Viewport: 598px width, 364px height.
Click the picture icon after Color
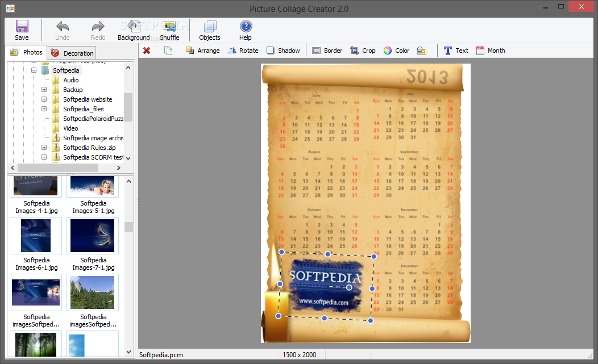pyautogui.click(x=422, y=51)
